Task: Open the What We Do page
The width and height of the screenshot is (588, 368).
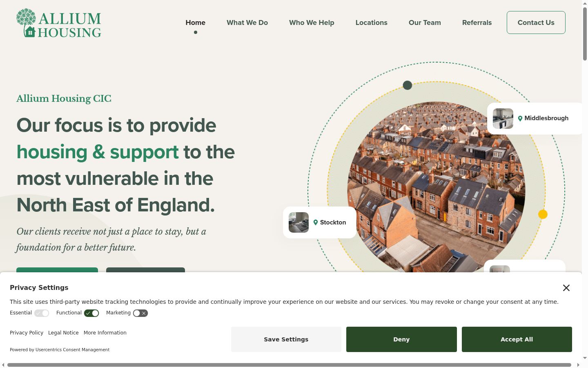Action: [x=247, y=22]
